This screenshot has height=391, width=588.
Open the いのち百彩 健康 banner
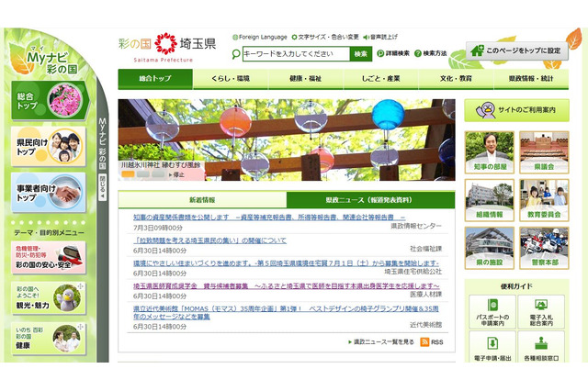tap(49, 339)
